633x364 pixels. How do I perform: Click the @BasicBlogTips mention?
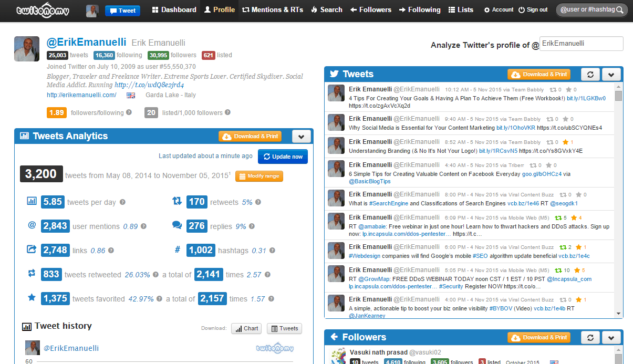[370, 182]
